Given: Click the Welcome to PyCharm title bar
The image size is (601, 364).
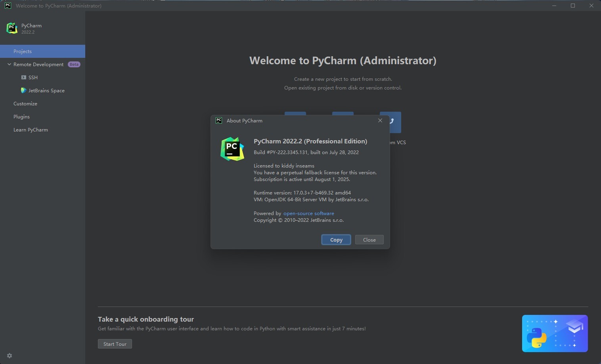Looking at the screenshot, I should (x=59, y=6).
